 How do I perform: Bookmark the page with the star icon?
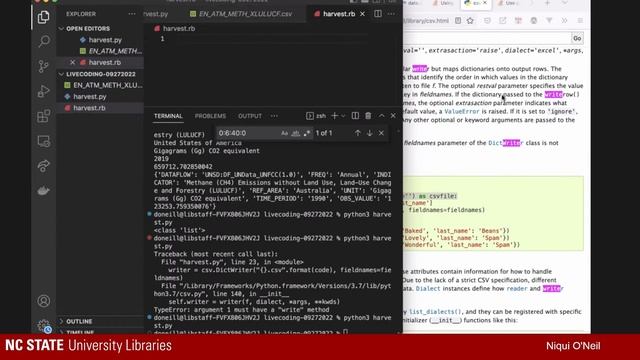470,20
